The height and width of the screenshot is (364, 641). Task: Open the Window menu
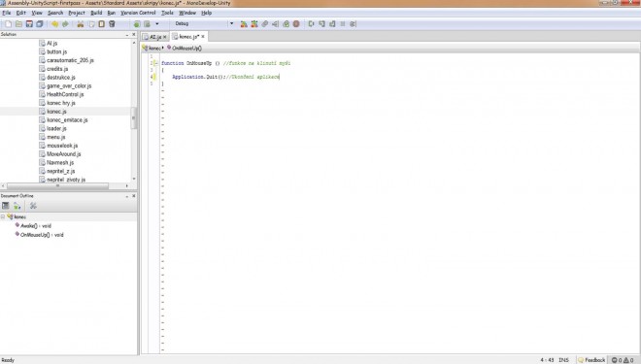187,13
